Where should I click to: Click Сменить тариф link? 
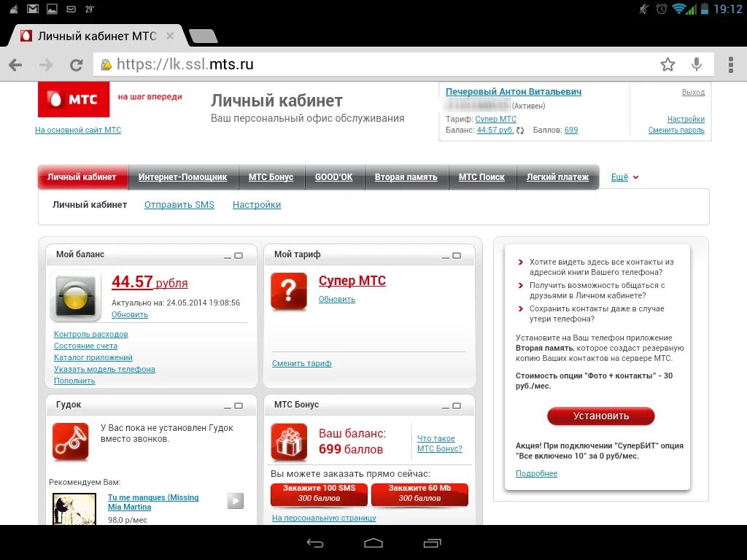coord(302,363)
